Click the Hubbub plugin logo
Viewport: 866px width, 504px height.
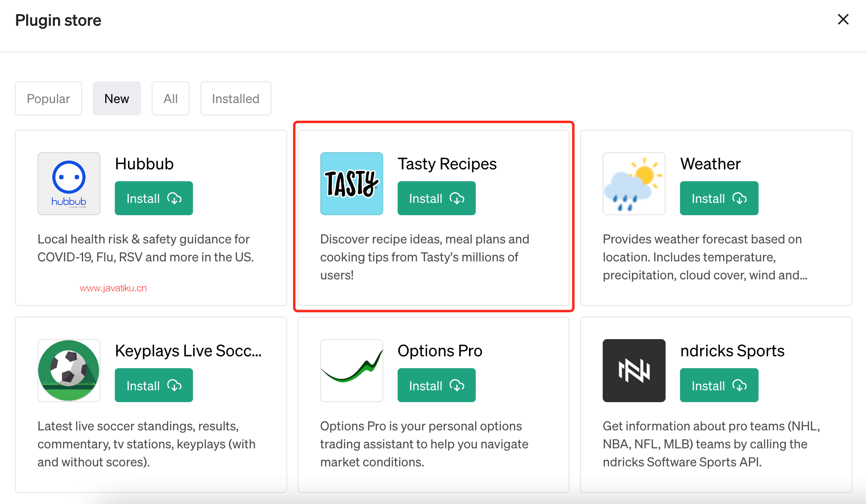pos(69,184)
